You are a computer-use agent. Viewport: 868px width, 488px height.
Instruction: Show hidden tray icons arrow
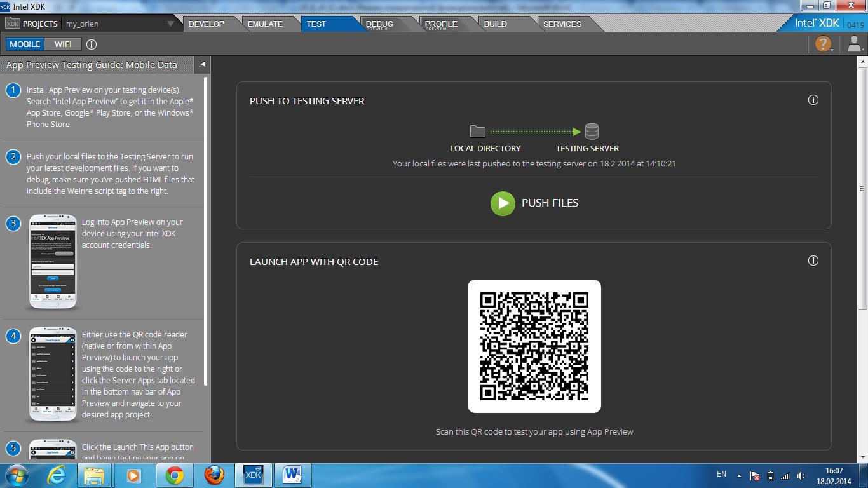click(739, 475)
